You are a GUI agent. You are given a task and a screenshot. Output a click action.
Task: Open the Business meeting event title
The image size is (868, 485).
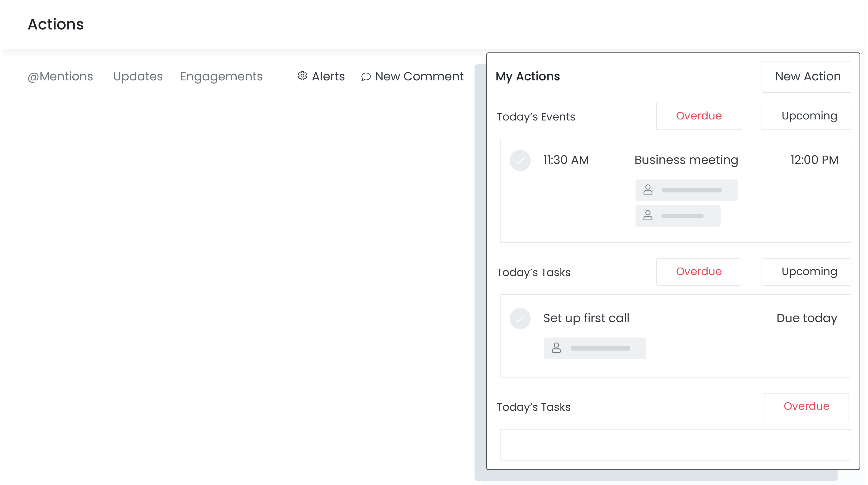(686, 160)
